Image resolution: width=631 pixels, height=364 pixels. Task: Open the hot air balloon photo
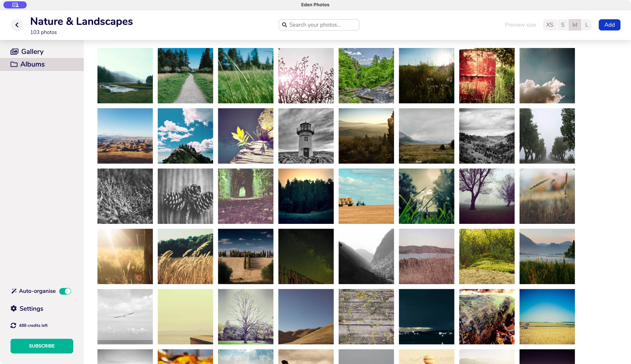coord(426,356)
